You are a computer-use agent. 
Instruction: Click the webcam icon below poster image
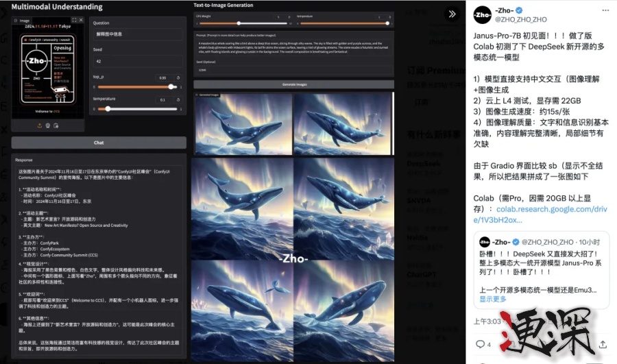[47, 125]
